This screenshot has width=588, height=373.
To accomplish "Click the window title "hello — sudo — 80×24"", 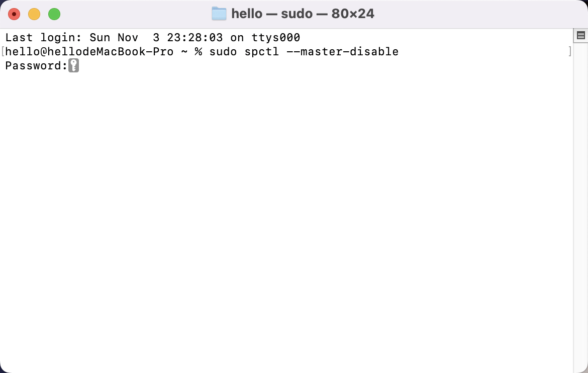I will click(303, 14).
